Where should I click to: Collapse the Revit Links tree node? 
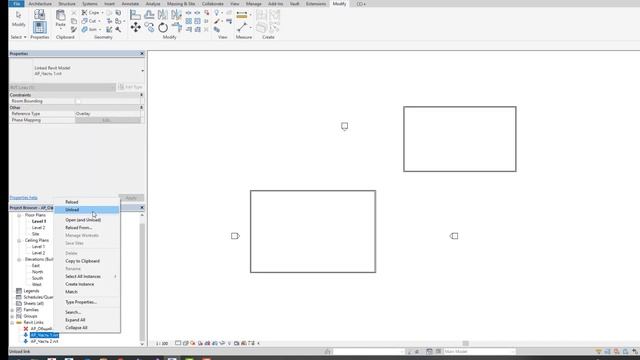12,322
